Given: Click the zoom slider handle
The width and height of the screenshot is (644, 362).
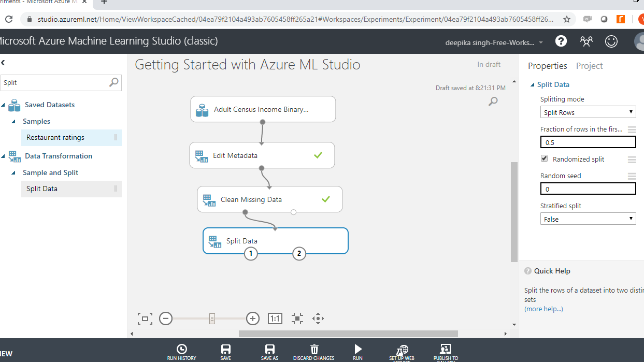Looking at the screenshot, I should (x=212, y=318).
